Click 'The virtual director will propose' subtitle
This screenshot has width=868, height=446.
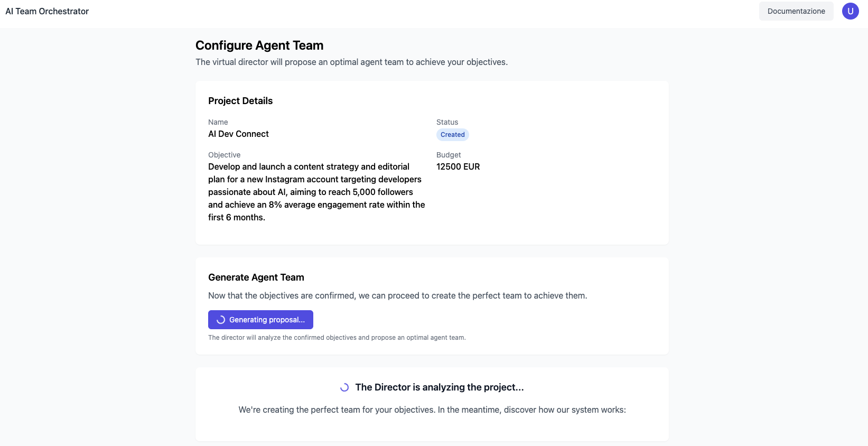point(351,62)
